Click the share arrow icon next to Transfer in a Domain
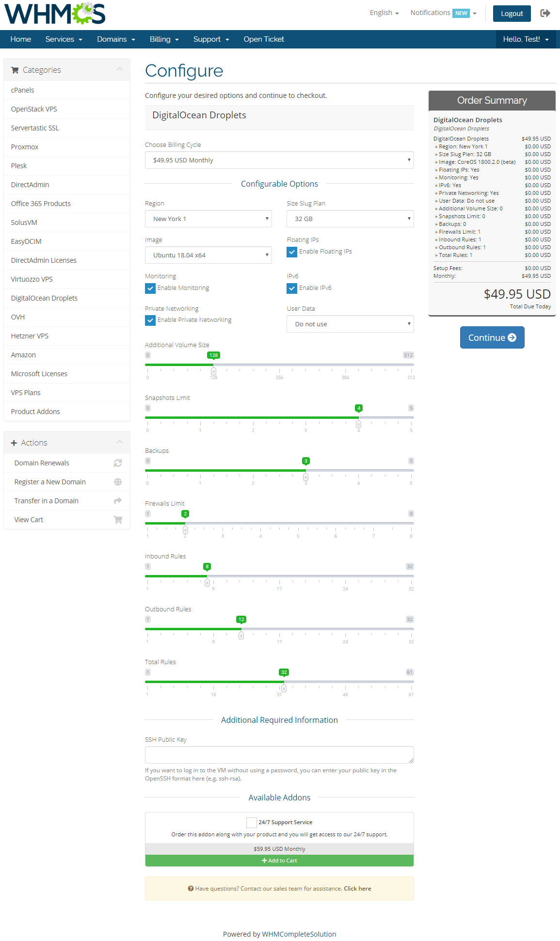Viewport: 560px width, 941px height. click(118, 501)
